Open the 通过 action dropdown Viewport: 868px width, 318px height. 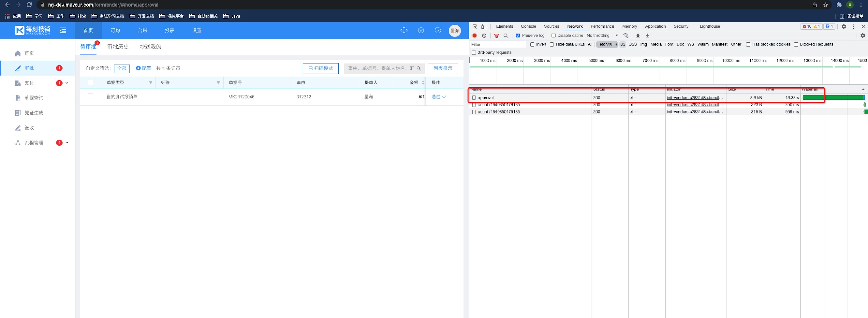(x=439, y=97)
